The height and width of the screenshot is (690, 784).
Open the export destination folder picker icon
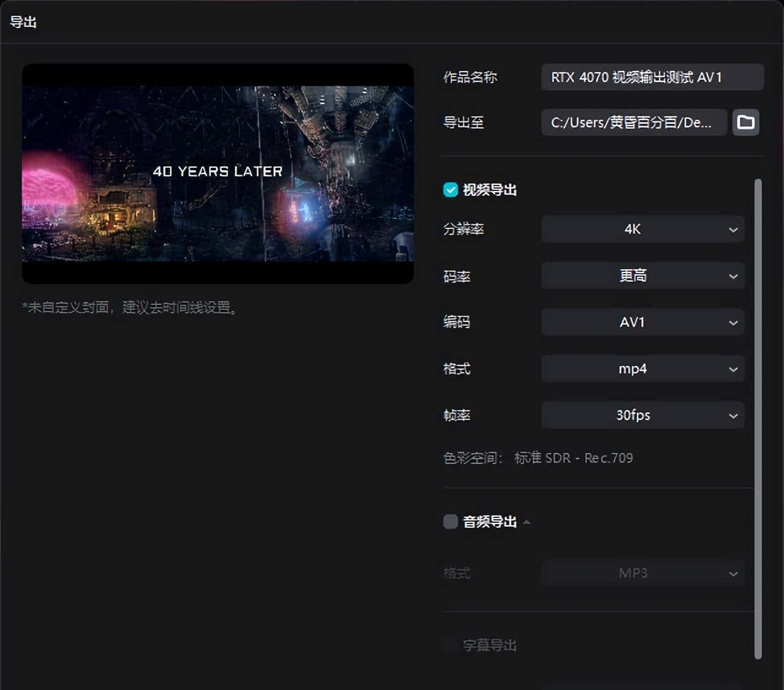(x=745, y=122)
